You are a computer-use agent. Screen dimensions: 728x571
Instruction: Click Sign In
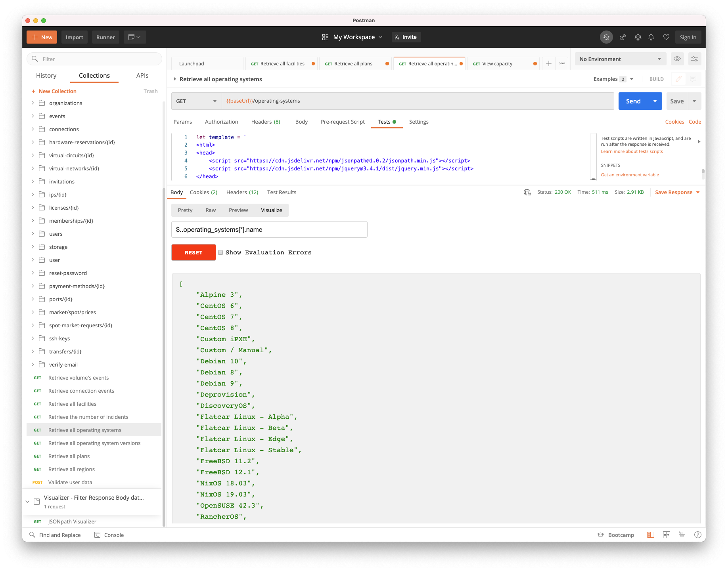688,37
